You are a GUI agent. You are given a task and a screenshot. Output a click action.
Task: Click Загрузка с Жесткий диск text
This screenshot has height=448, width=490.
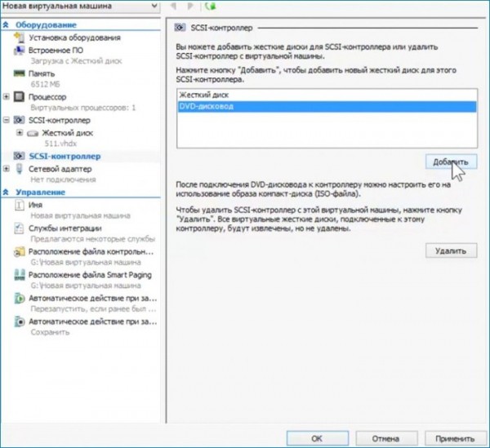click(x=76, y=61)
